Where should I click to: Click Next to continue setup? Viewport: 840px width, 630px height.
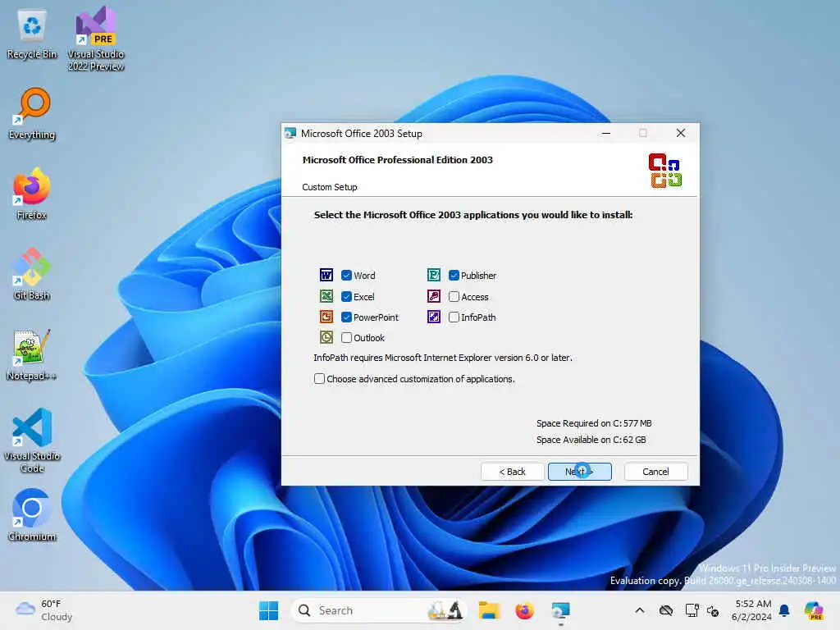point(580,472)
